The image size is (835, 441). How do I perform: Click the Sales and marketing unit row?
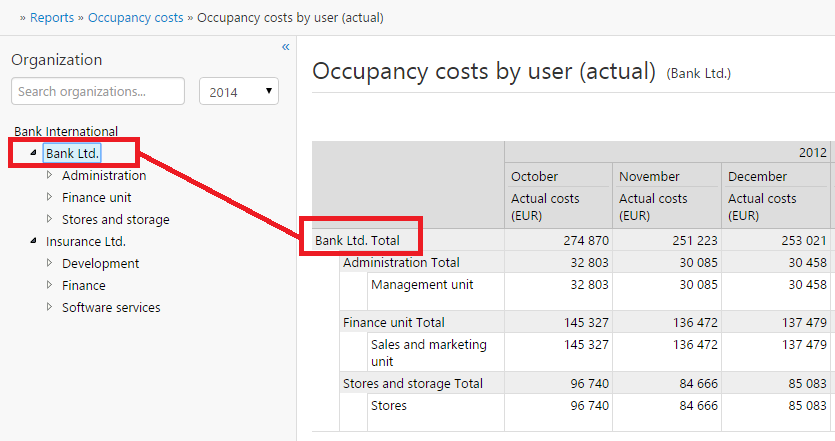click(x=428, y=352)
